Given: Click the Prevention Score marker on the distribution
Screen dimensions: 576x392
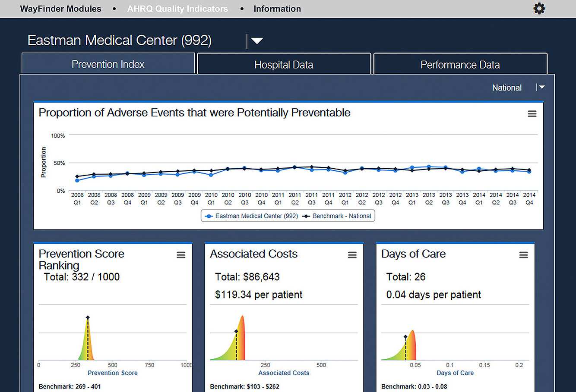Looking at the screenshot, I should pyautogui.click(x=88, y=318).
